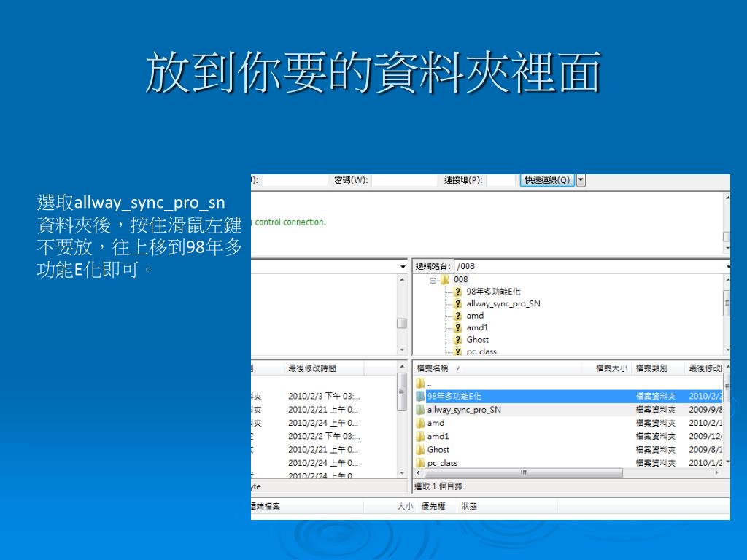Click the queue 優先權 column header

pyautogui.click(x=437, y=506)
